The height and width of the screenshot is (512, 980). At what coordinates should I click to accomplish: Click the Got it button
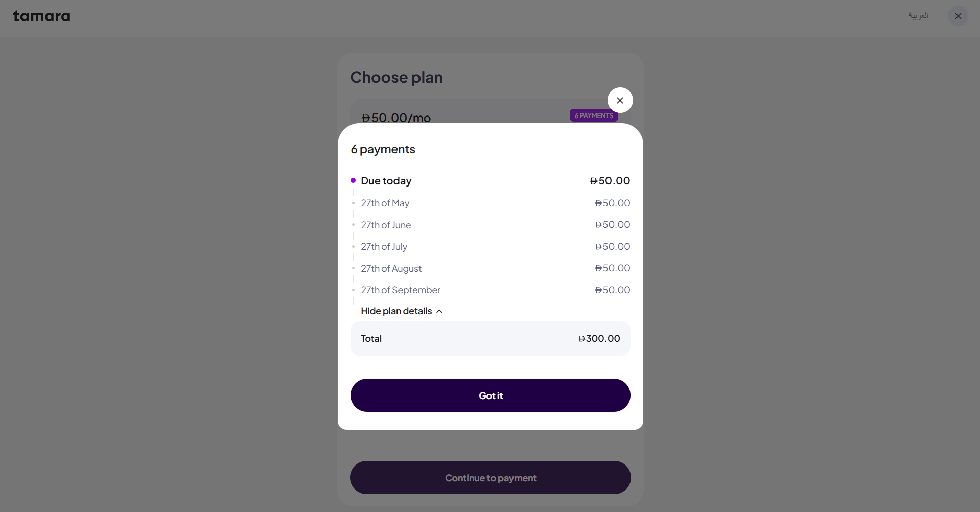pyautogui.click(x=490, y=395)
